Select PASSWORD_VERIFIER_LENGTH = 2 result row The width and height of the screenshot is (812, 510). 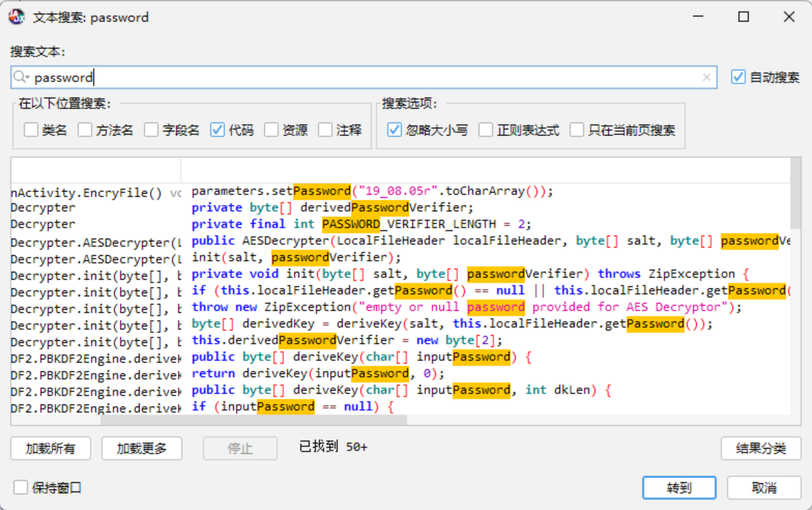coord(400,225)
